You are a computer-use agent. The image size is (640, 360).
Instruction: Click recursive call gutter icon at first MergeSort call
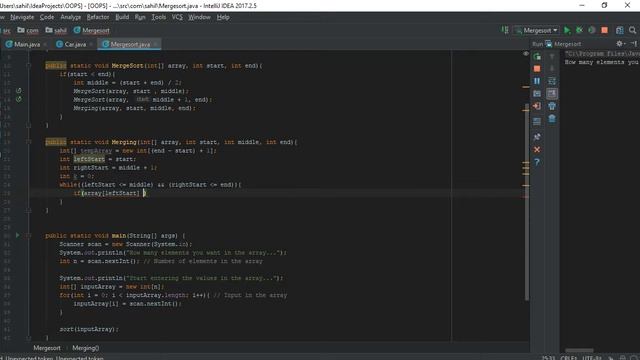click(x=18, y=91)
